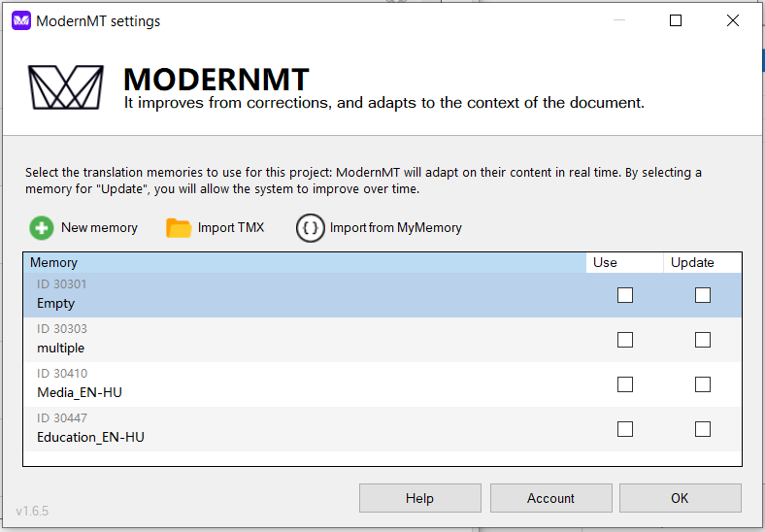Enable Update for the Empty memory
This screenshot has height=532, width=765.
[703, 295]
